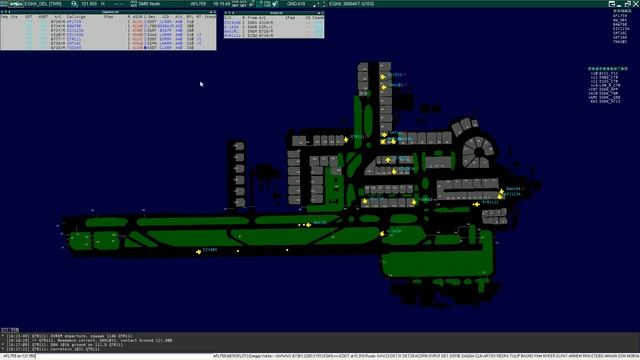The height and width of the screenshot is (360, 640).
Task: Open the connection icon next to EGKK_DEL
Action: pos(16,4)
